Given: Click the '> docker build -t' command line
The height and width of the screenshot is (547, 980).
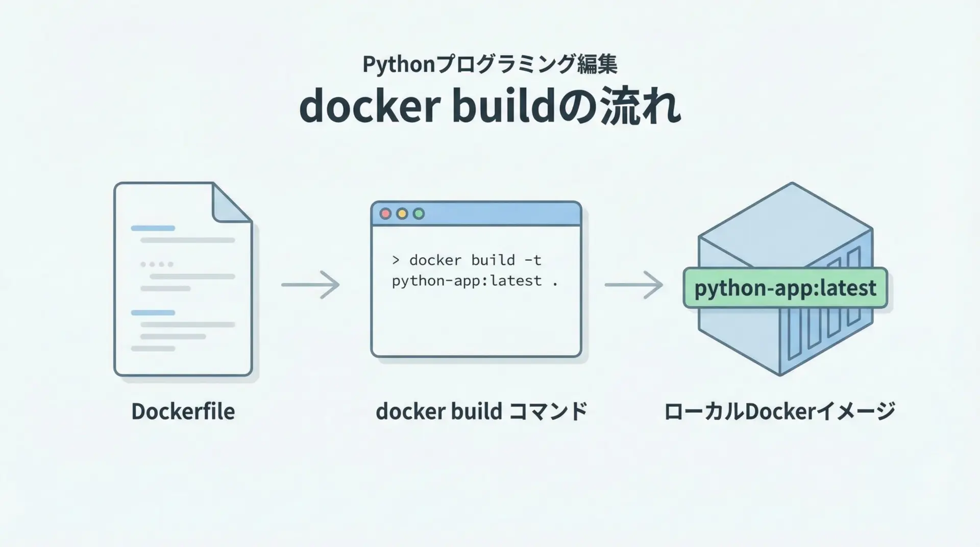Looking at the screenshot, I should coord(466,260).
